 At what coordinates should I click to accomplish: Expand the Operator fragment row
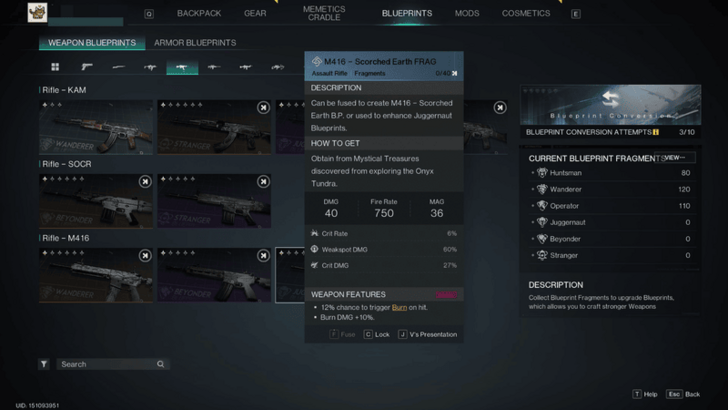click(x=533, y=206)
